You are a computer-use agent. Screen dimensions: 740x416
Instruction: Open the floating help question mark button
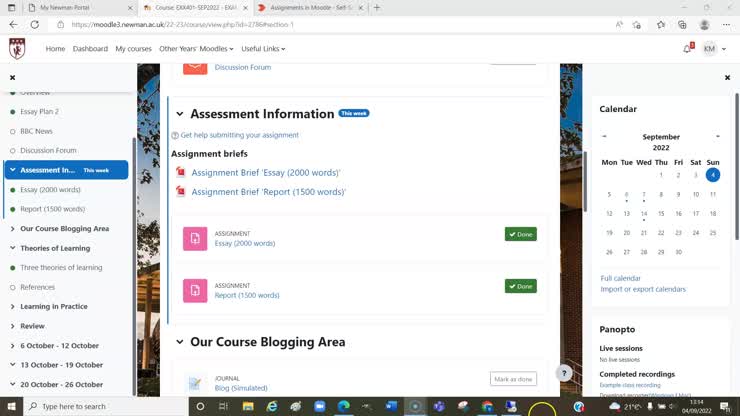pos(564,374)
